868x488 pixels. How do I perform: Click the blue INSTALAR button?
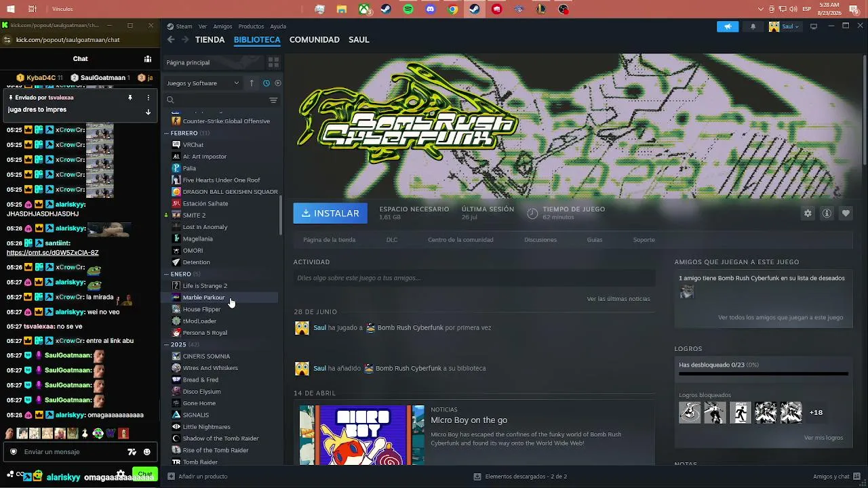(330, 213)
